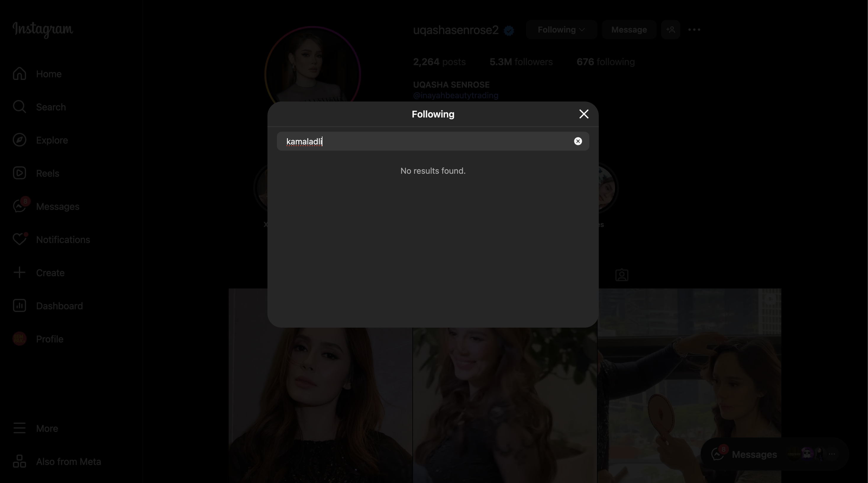
Task: Open the Following dropdown button on the profile
Action: [x=561, y=30]
